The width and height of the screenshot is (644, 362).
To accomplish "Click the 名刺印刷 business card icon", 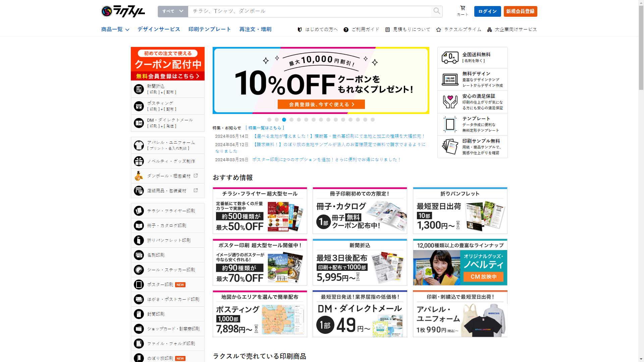I will pyautogui.click(x=139, y=255).
